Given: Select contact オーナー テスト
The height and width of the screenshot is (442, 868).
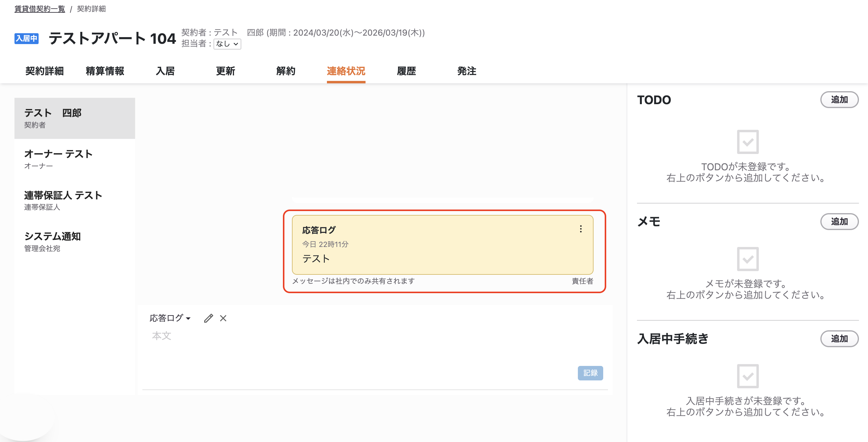Looking at the screenshot, I should pos(75,159).
